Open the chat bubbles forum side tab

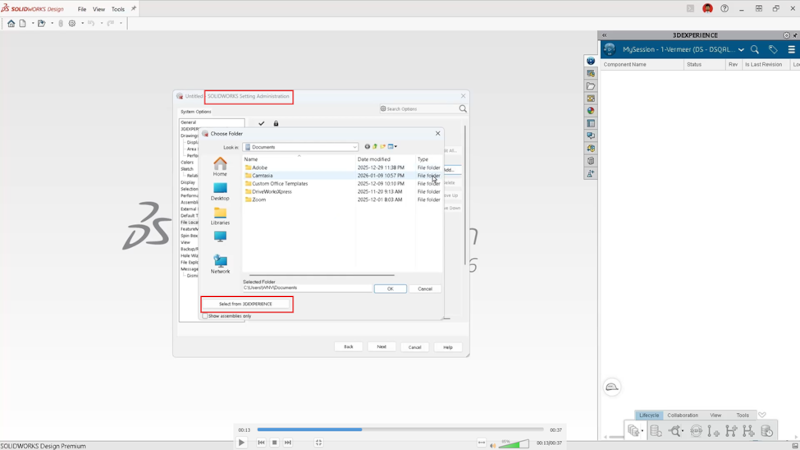(590, 136)
